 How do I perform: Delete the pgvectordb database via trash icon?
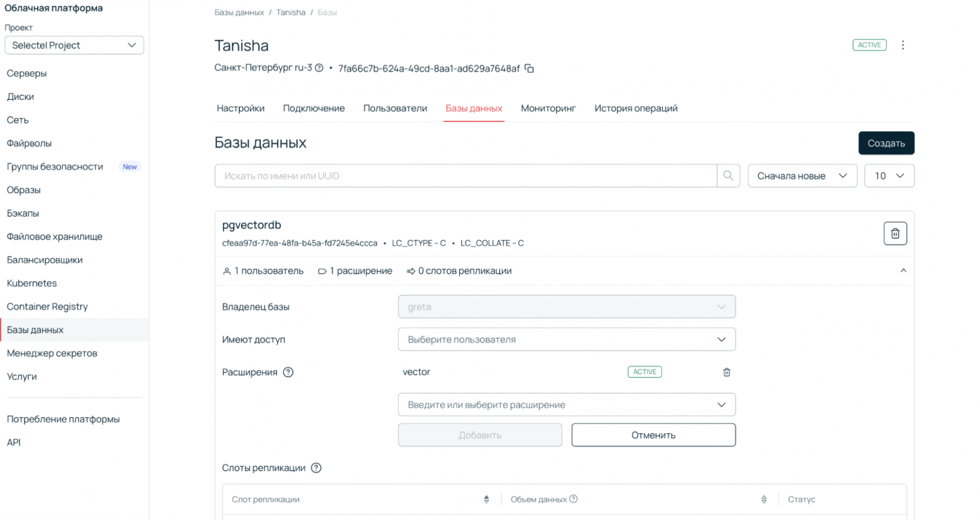click(x=895, y=233)
